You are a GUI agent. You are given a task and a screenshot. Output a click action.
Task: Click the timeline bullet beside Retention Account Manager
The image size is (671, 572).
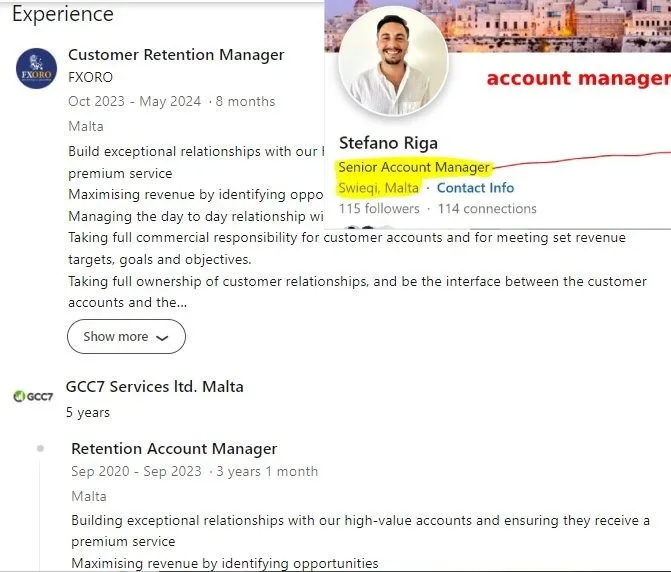(40, 448)
